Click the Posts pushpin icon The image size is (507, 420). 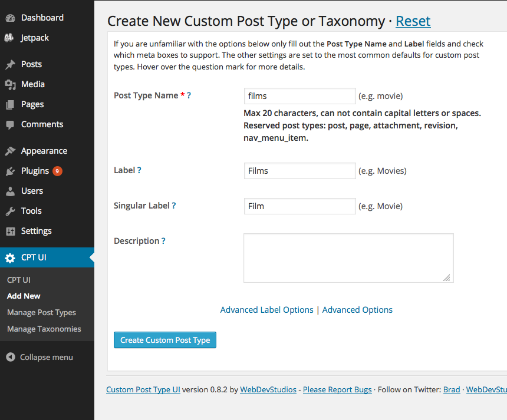[10, 64]
